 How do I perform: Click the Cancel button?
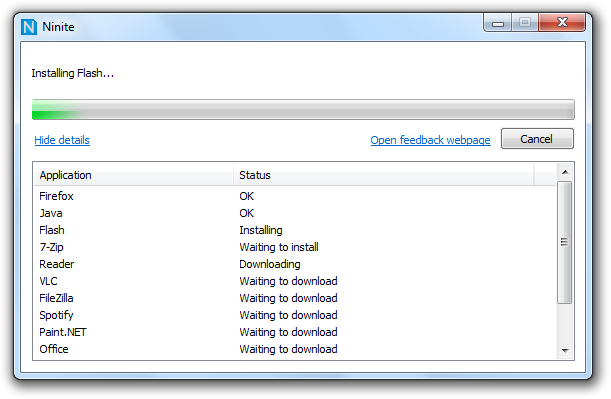[x=537, y=139]
